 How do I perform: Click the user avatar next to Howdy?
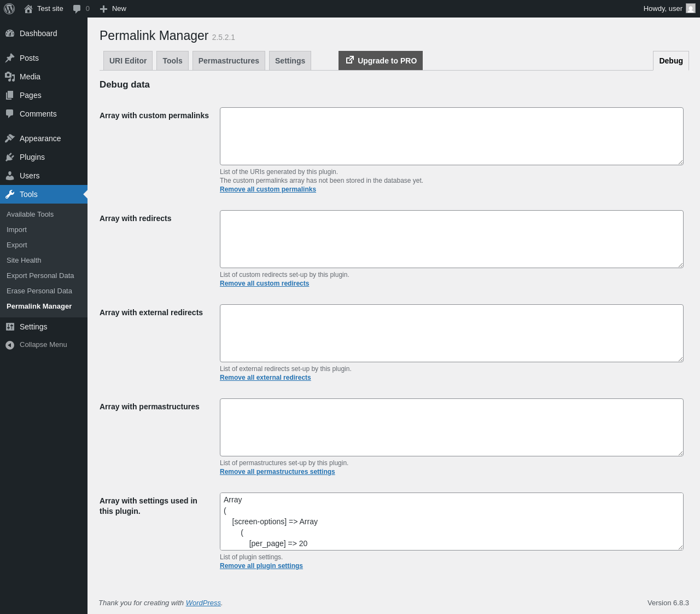691,9
